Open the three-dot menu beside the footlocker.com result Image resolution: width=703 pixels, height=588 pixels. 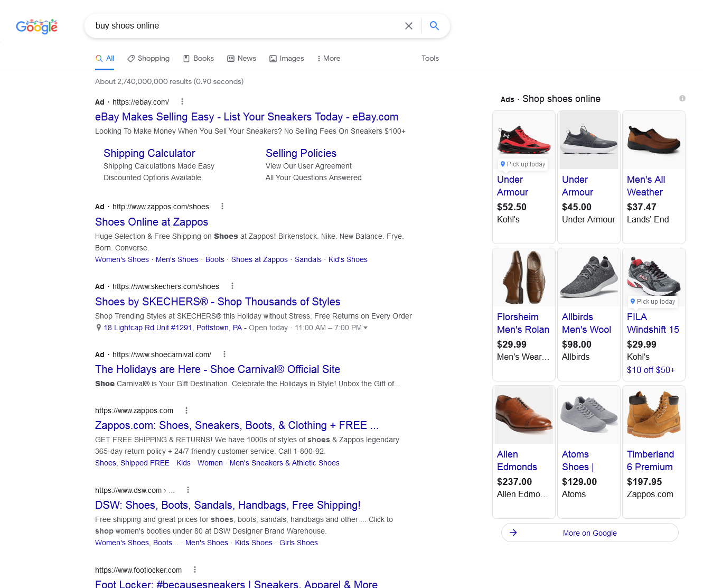[195, 570]
